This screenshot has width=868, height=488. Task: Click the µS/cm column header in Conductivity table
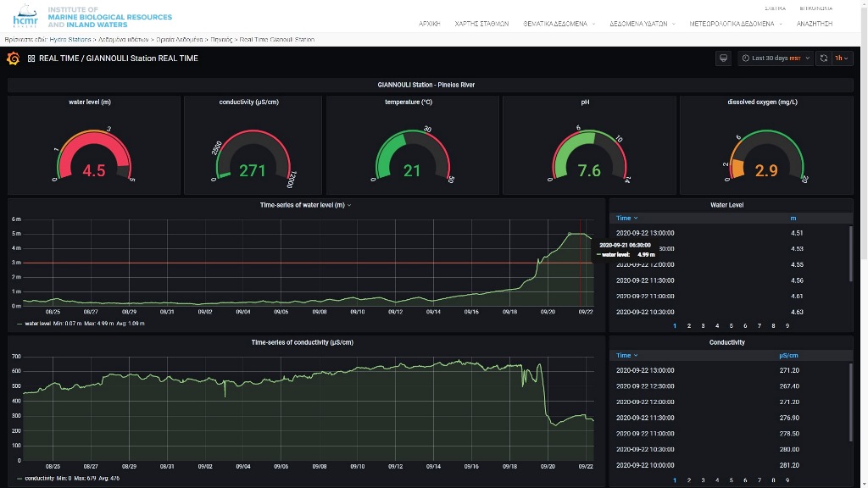coord(788,355)
